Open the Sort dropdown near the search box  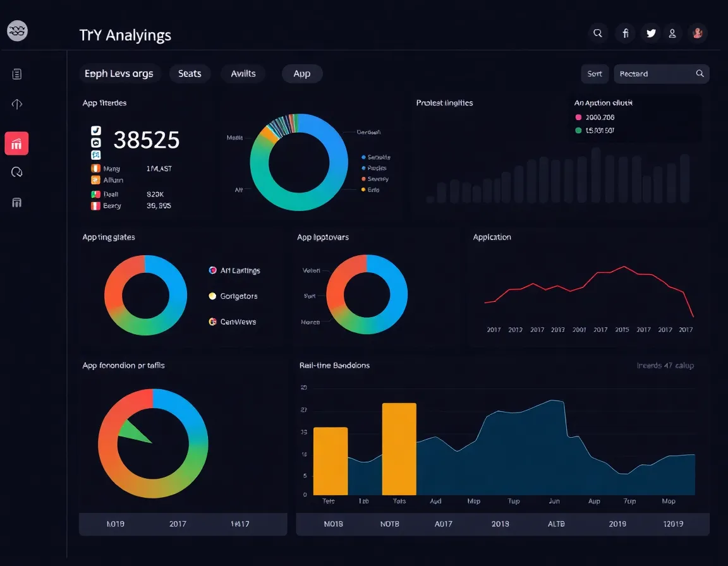point(594,73)
